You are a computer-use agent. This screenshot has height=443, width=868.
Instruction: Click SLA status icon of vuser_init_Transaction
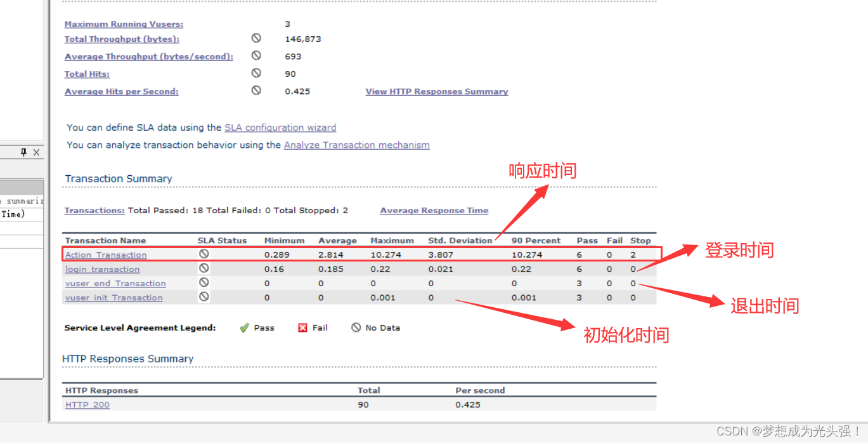(204, 296)
